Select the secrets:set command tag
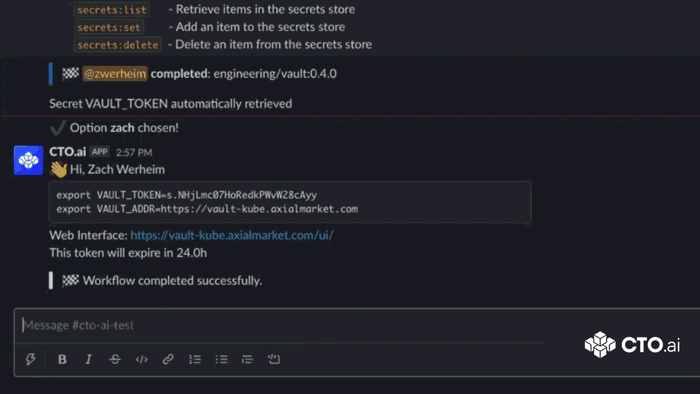Viewport: 700px width, 394px height. tap(108, 27)
